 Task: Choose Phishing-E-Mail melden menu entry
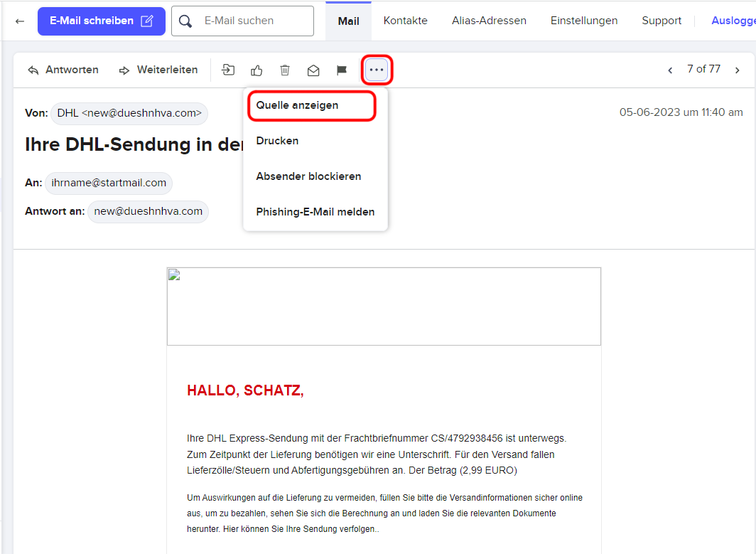pos(315,212)
